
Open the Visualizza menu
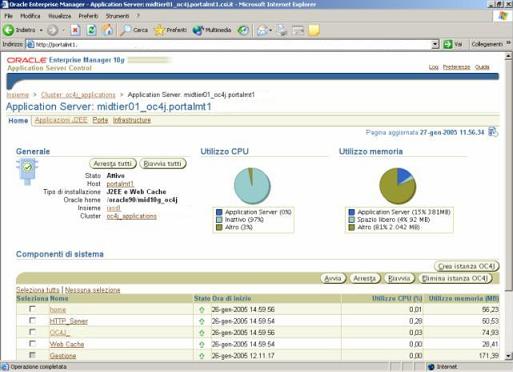point(60,16)
